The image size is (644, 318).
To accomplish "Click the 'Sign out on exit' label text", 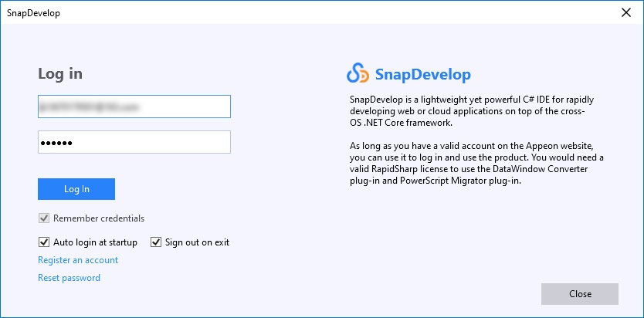I will (x=197, y=242).
